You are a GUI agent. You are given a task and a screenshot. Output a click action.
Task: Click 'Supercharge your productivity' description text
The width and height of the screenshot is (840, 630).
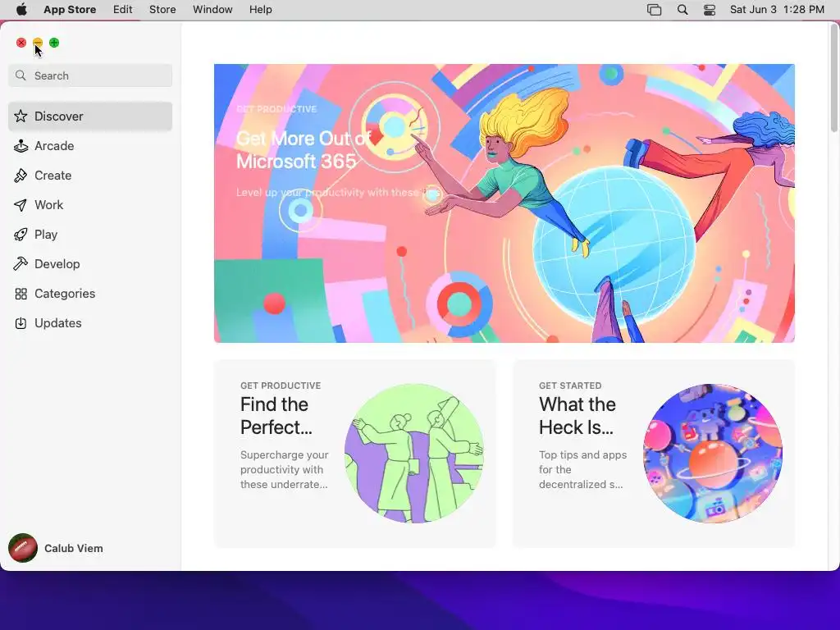pyautogui.click(x=284, y=469)
